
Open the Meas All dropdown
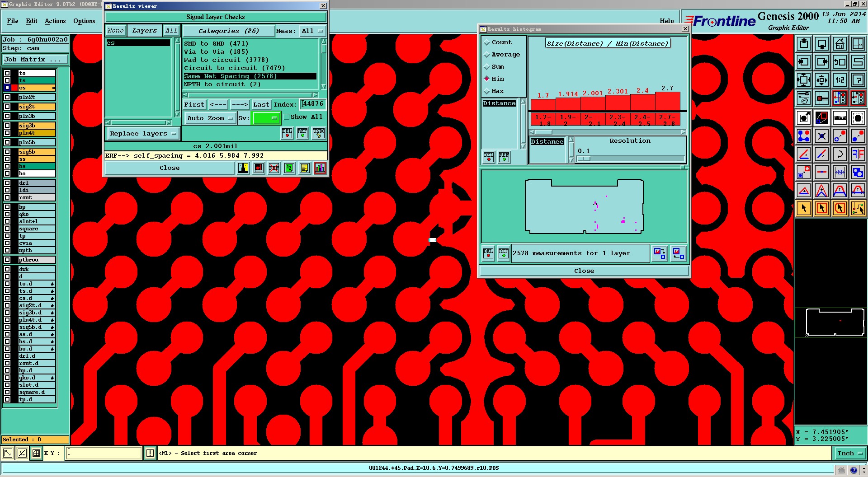(313, 31)
